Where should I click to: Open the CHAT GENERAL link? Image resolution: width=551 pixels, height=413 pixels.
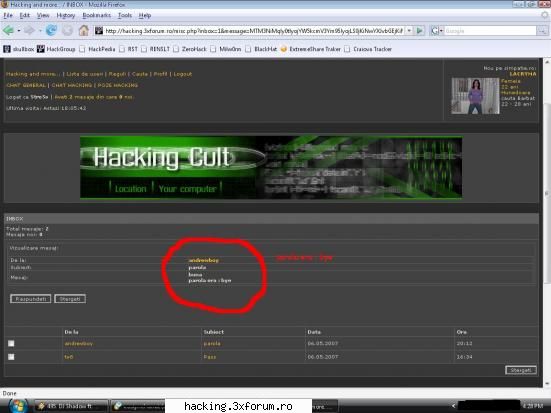pyautogui.click(x=26, y=85)
